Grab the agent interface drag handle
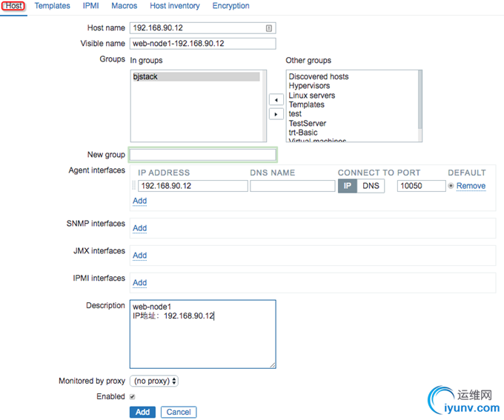The height and width of the screenshot is (420, 504). pos(133,186)
